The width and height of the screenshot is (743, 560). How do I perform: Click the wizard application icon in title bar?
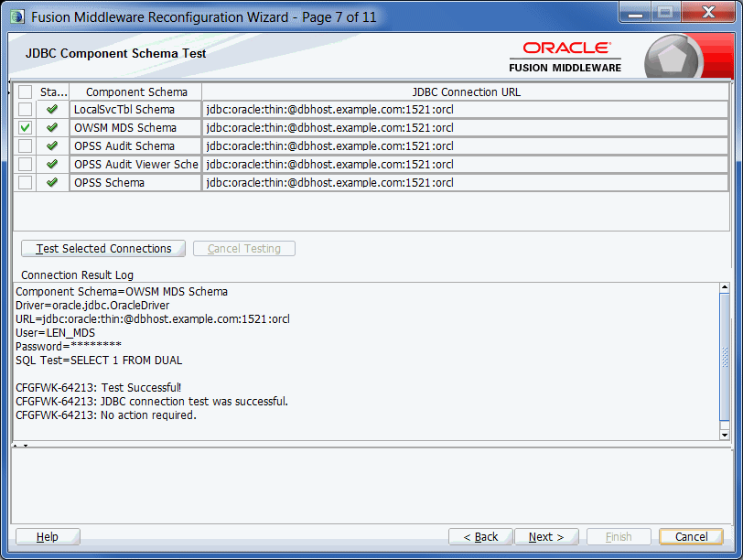coord(16,17)
